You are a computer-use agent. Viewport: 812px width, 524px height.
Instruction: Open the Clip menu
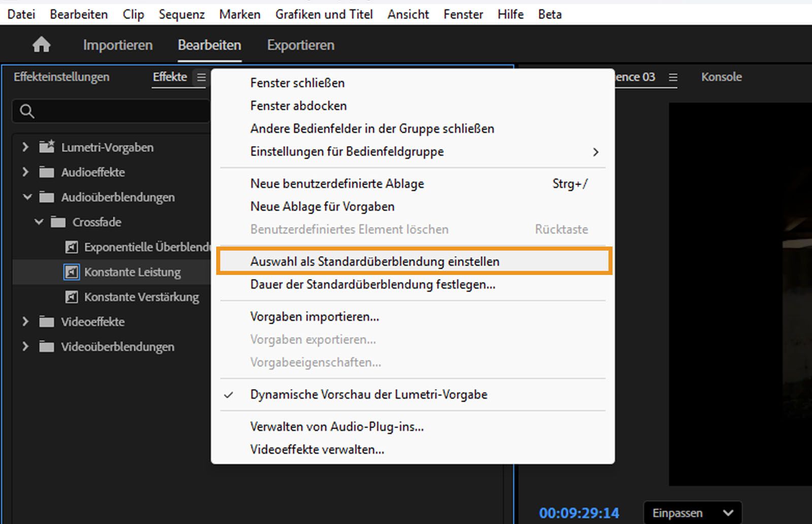click(x=133, y=14)
